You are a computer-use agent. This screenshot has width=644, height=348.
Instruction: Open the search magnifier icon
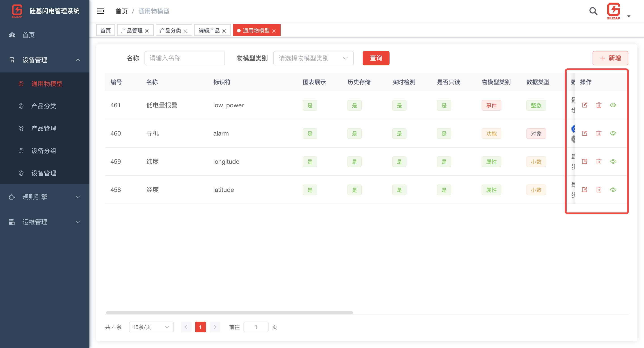(593, 11)
